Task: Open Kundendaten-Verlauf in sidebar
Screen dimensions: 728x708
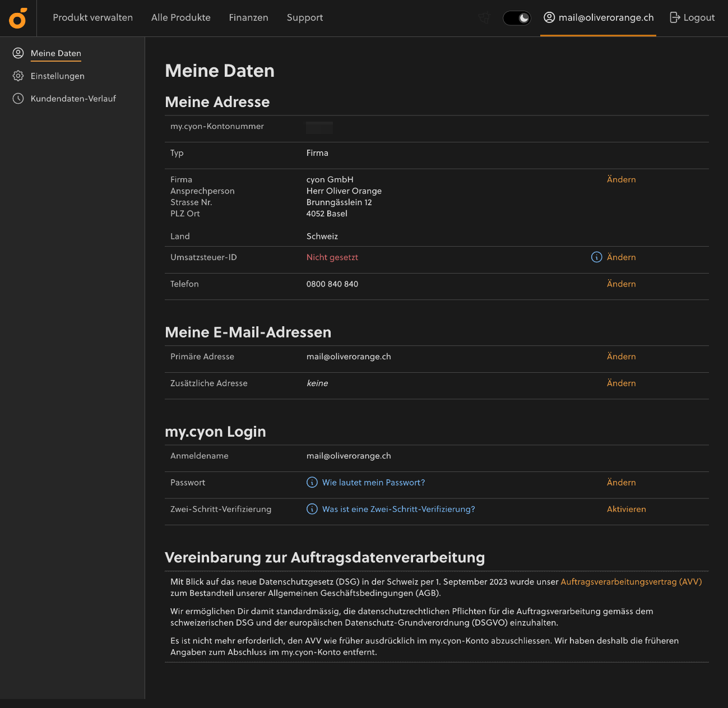Action: 73,99
